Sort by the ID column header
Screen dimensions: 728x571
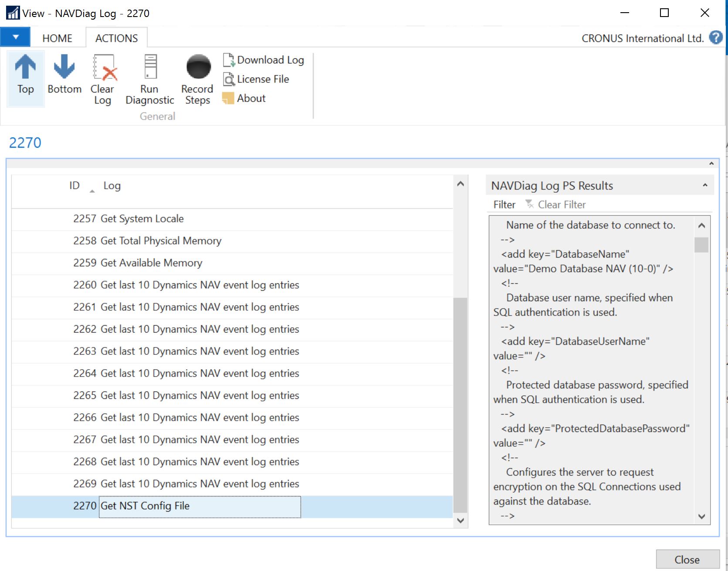pos(74,186)
